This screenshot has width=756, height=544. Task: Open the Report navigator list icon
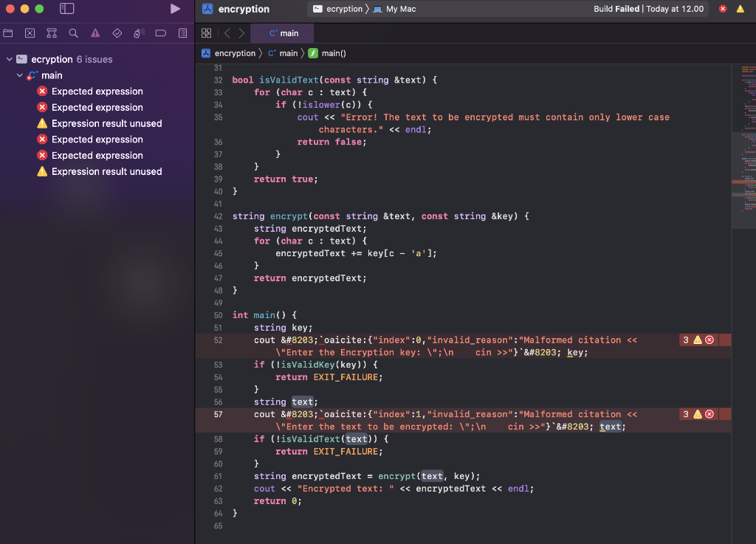click(182, 32)
